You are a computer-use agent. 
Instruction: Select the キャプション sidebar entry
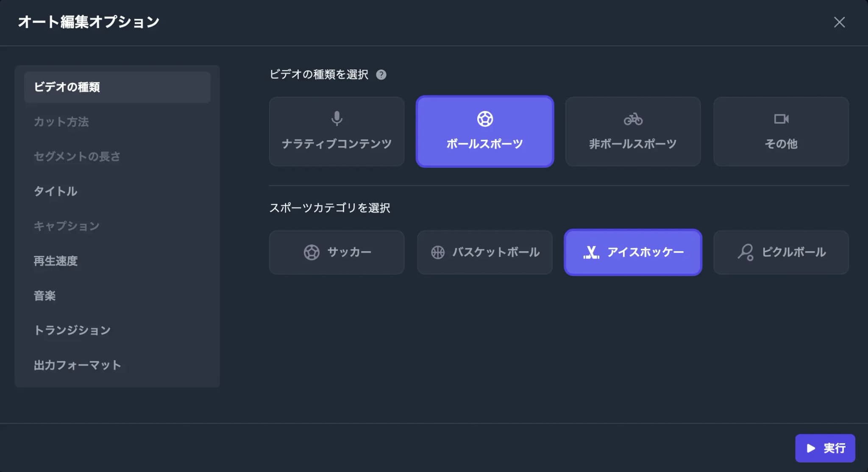tap(67, 226)
